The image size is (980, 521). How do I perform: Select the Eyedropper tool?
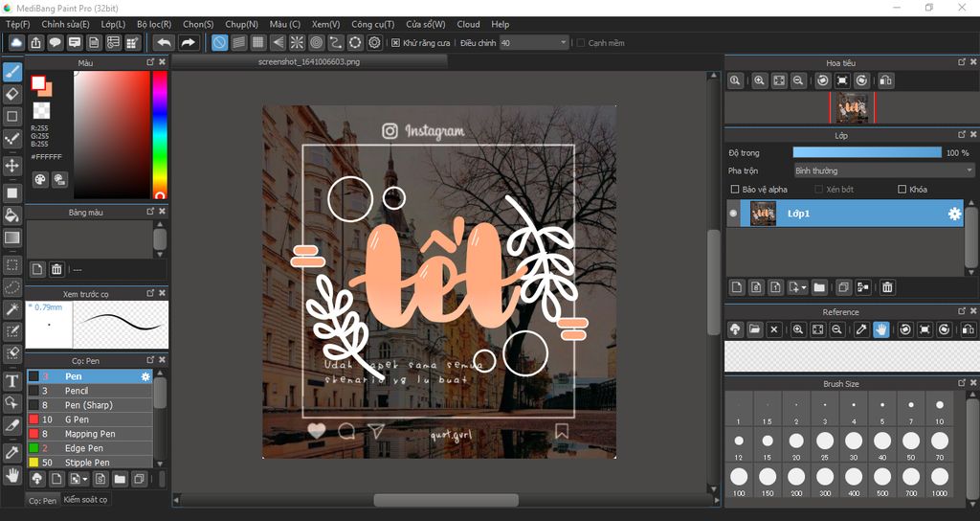coord(11,452)
